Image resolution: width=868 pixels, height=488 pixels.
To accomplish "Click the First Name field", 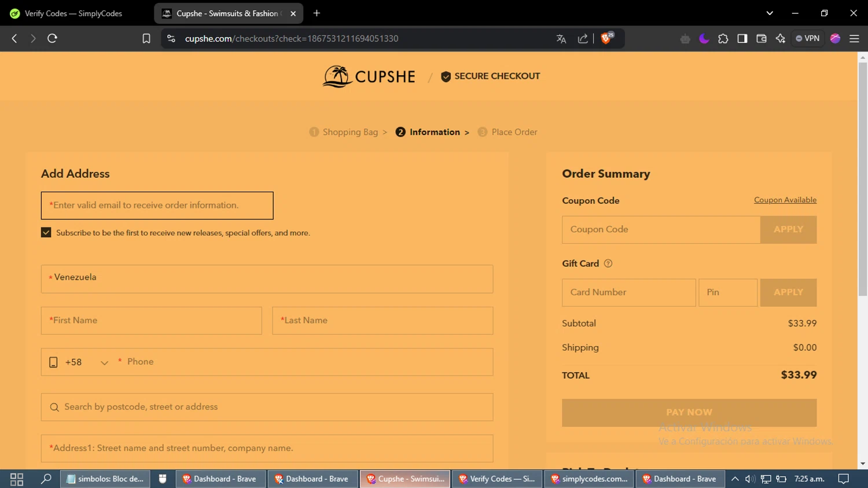I will (x=151, y=321).
